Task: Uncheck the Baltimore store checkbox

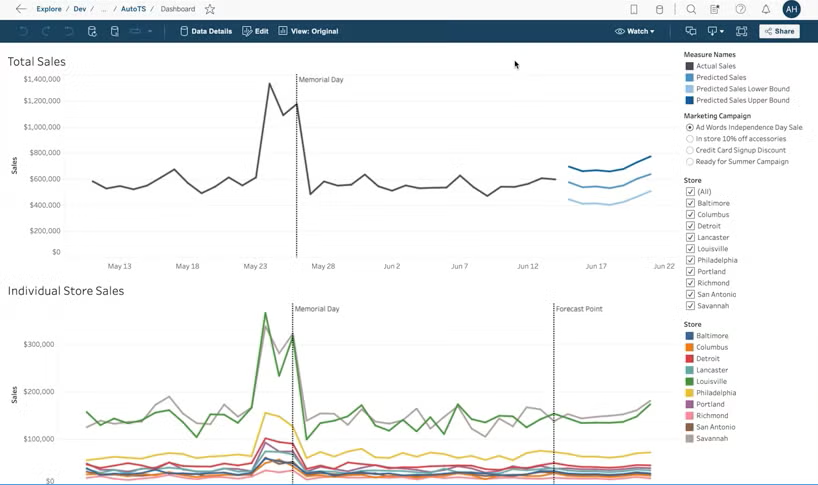Action: click(x=690, y=203)
